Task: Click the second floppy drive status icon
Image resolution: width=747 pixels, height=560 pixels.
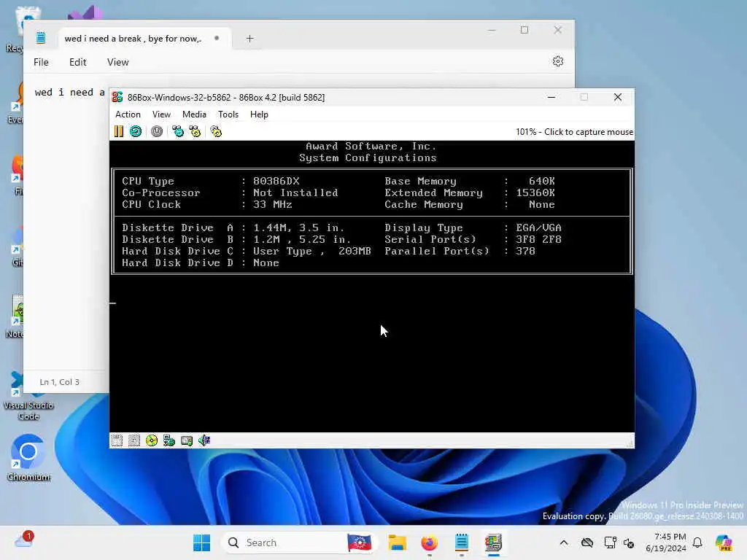Action: 134,440
